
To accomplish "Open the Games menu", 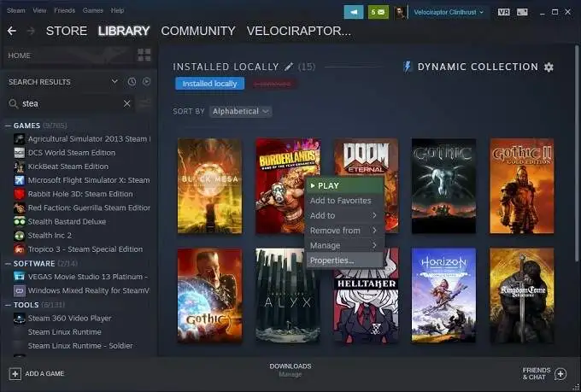I will point(92,10).
